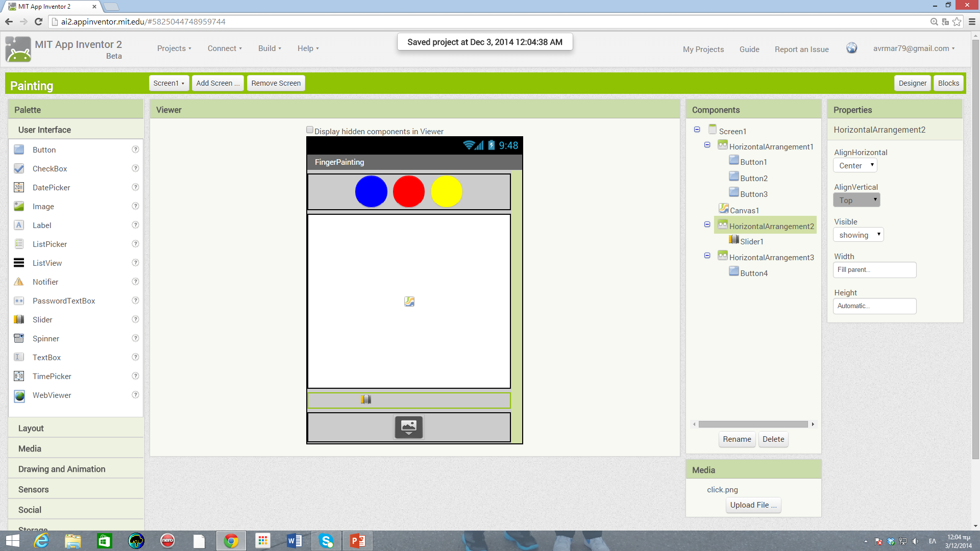Open Word from the taskbar
The height and width of the screenshot is (551, 980).
coord(295,541)
